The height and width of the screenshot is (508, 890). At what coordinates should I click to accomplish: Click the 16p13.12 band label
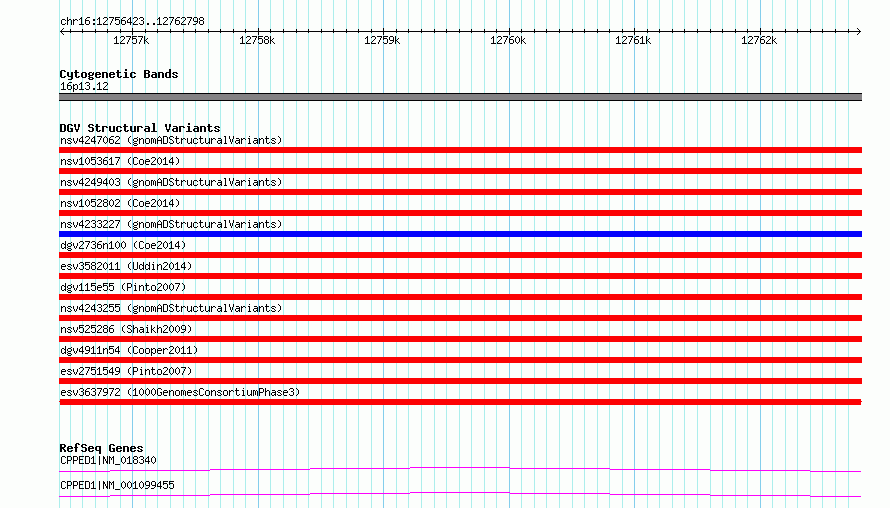(84, 86)
